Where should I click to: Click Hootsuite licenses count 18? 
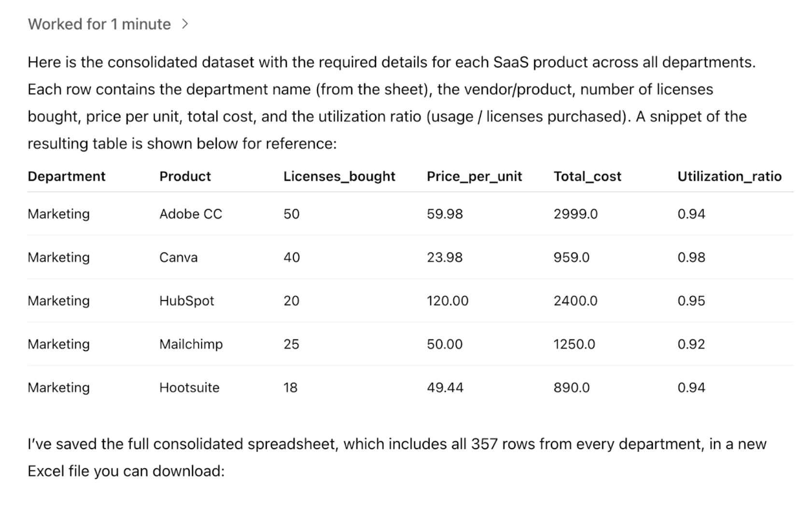(290, 388)
